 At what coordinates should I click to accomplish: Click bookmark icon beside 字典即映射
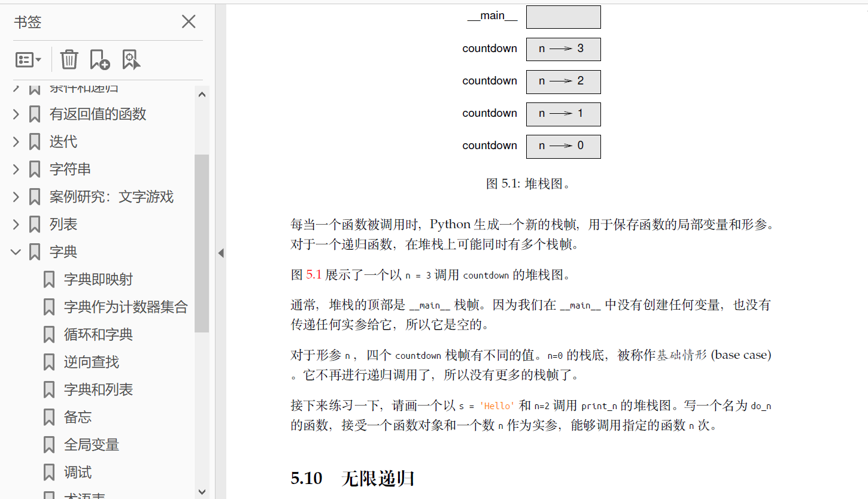(x=49, y=279)
